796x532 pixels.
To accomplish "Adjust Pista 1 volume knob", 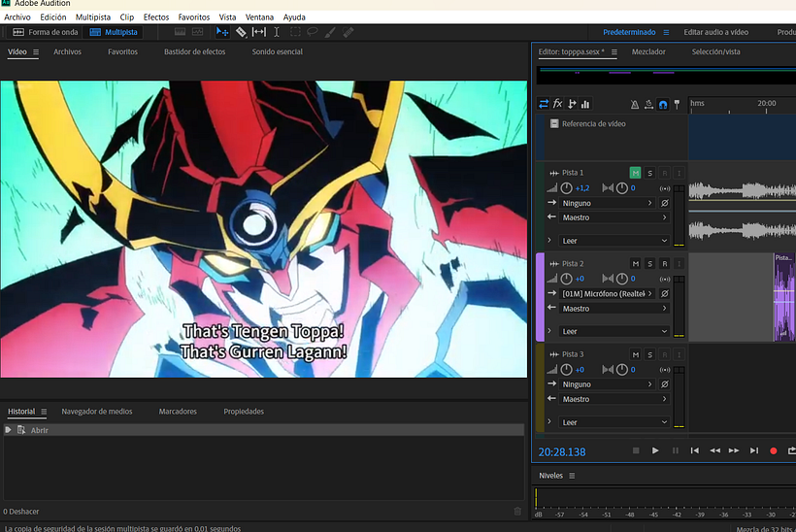I will click(x=567, y=188).
